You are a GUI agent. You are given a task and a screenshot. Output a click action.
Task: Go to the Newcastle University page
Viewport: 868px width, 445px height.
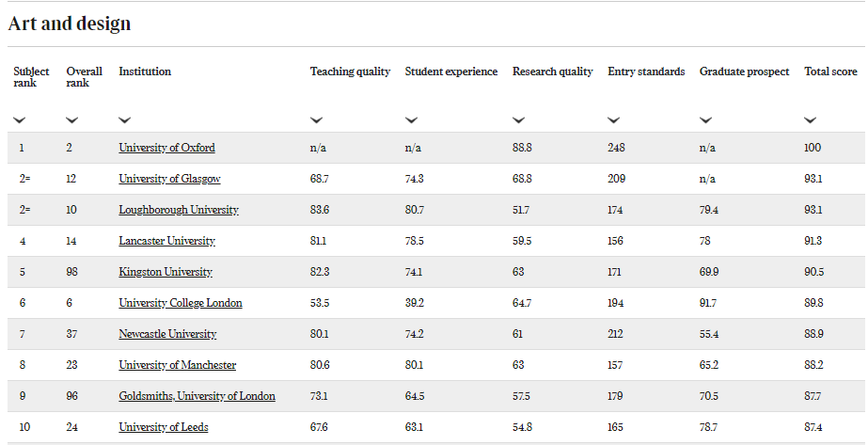click(167, 334)
